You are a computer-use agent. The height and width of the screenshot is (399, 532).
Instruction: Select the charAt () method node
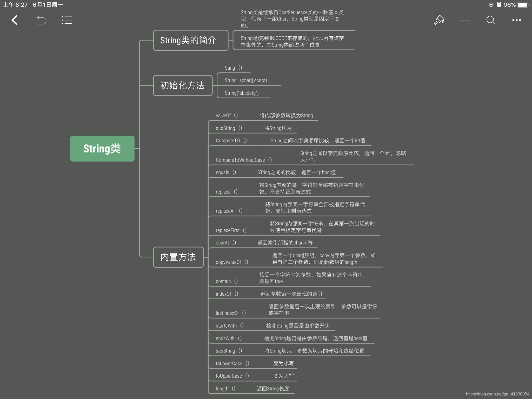[225, 242]
